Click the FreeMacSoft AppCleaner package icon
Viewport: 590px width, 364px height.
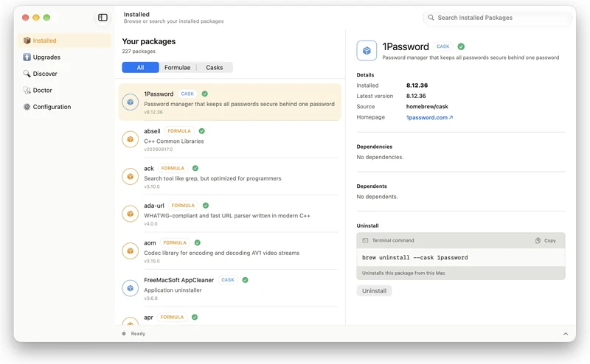point(131,288)
